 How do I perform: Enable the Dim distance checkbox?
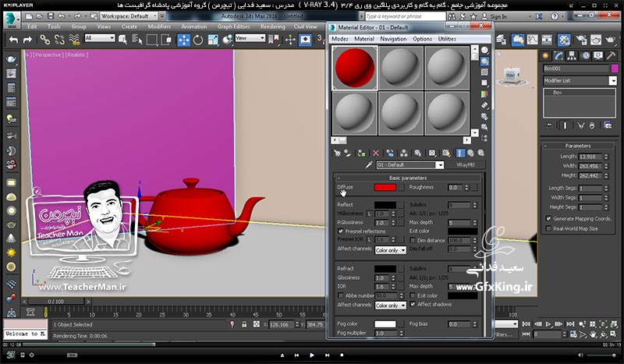click(x=413, y=240)
